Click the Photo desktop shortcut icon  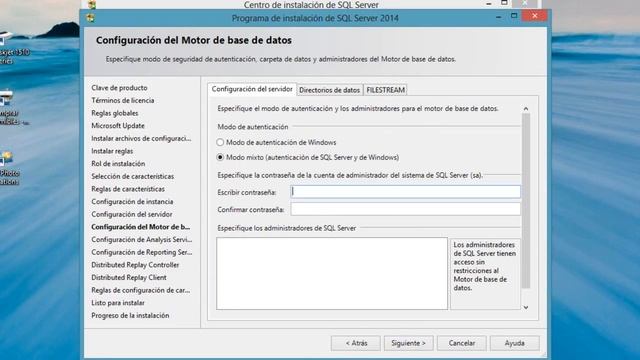7,159
